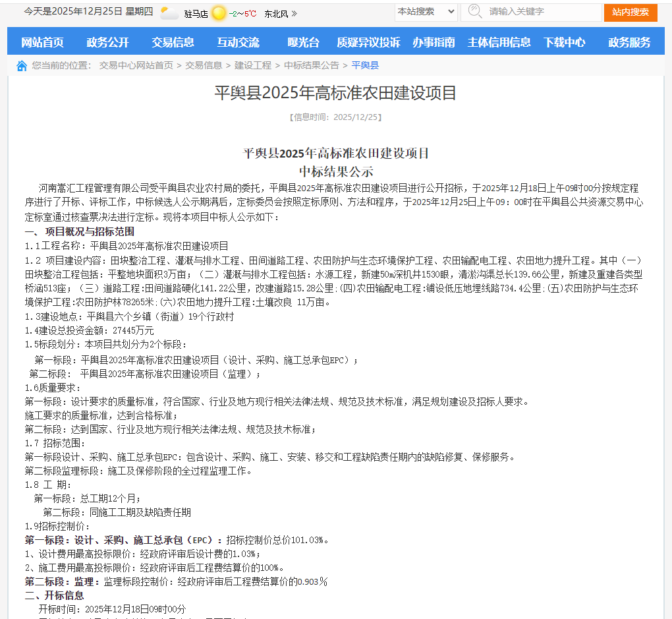Click the home icon in breadcrumb bar
Image resolution: width=672 pixels, height=619 pixels.
coord(22,65)
